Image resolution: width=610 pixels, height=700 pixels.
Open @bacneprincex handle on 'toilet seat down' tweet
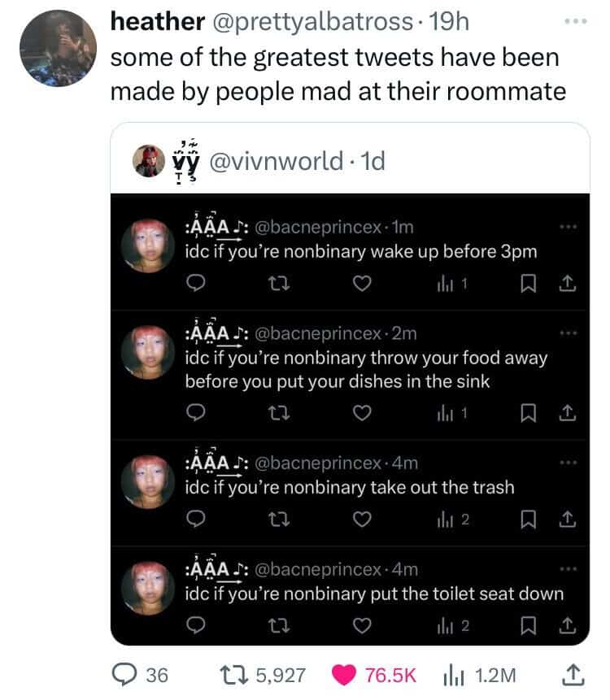pyautogui.click(x=318, y=569)
